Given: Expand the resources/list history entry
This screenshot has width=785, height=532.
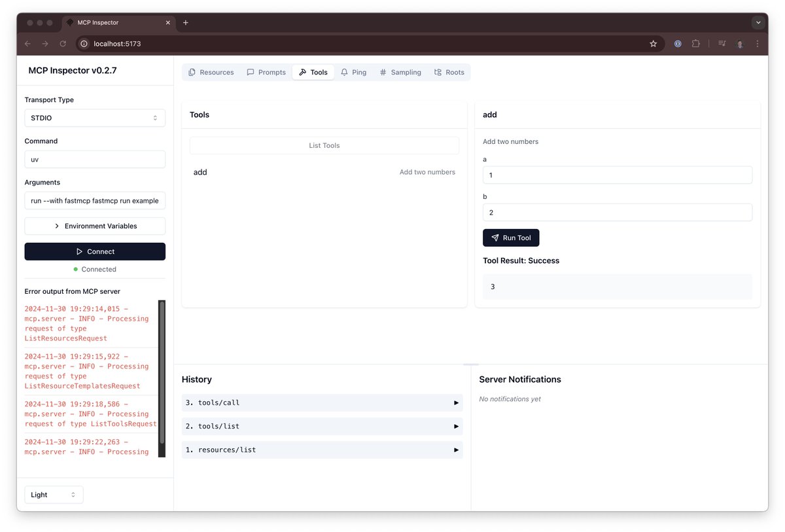Looking at the screenshot, I should pyautogui.click(x=322, y=450).
